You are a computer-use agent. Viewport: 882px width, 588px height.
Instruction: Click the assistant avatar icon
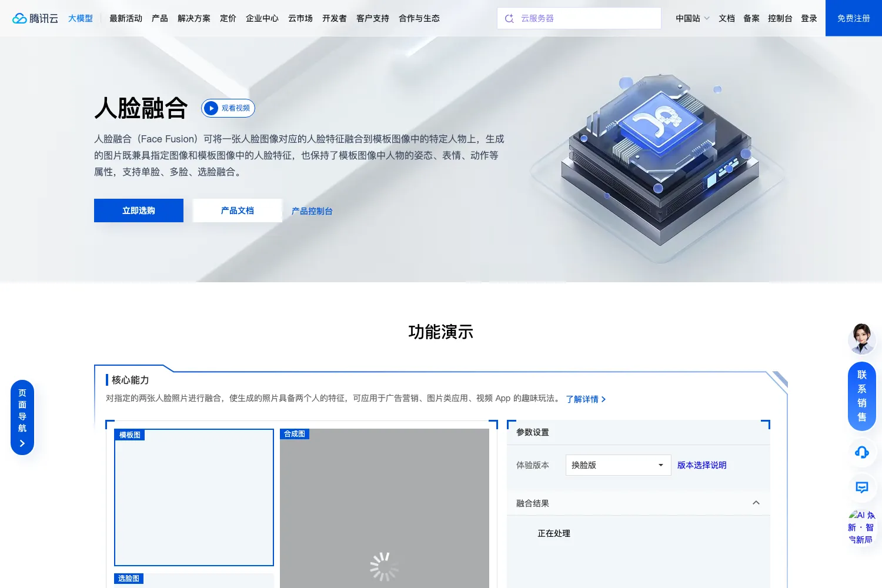tap(862, 339)
